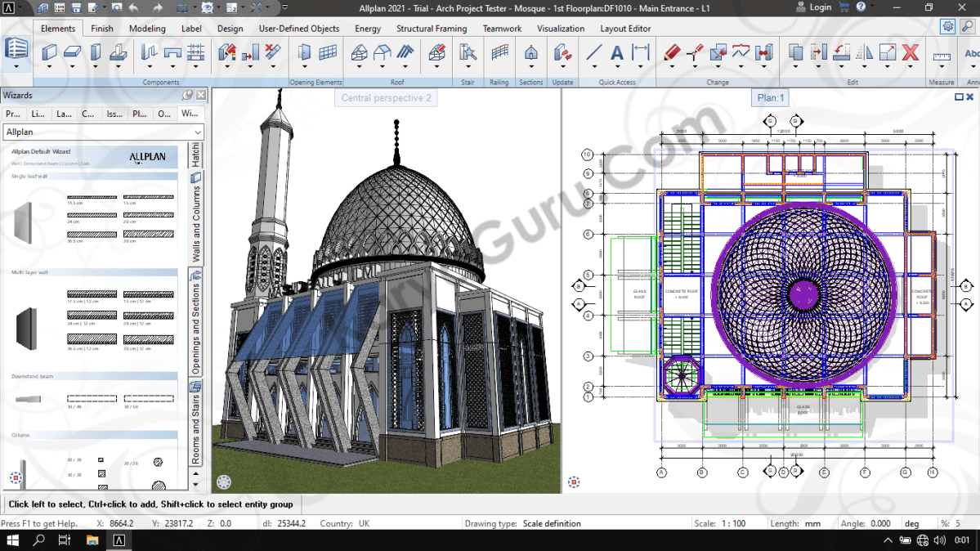Click the red X Delete icon in Edit group

click(x=910, y=51)
